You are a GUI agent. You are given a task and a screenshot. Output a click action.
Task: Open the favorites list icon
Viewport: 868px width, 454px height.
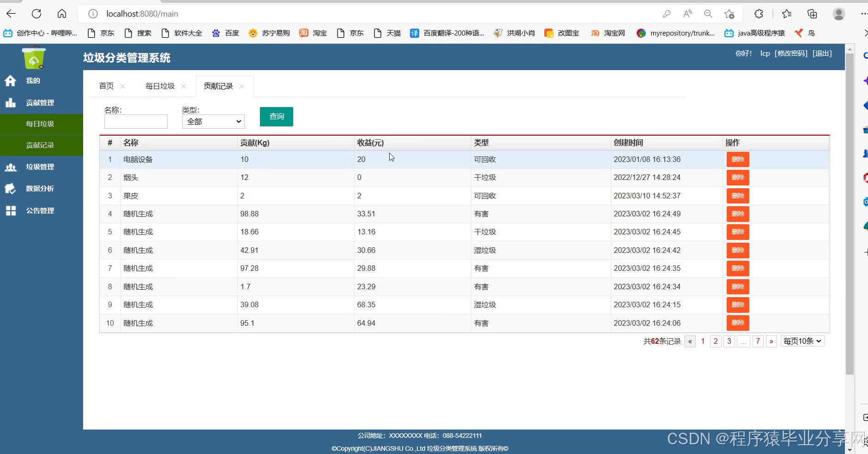787,14
